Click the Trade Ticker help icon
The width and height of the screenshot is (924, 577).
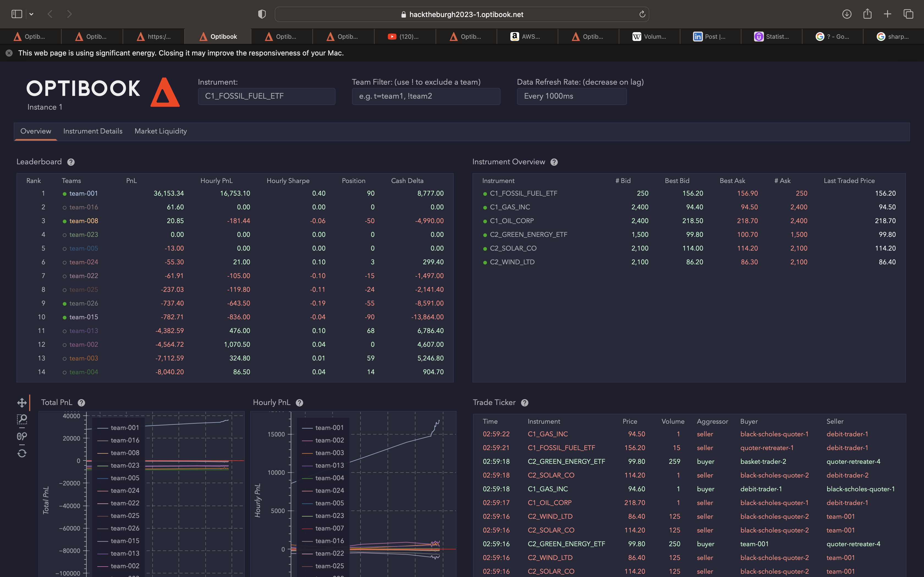525,403
